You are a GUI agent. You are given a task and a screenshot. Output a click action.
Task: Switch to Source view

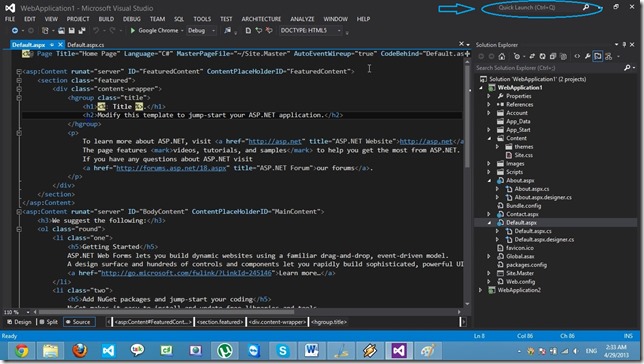[x=78, y=322]
